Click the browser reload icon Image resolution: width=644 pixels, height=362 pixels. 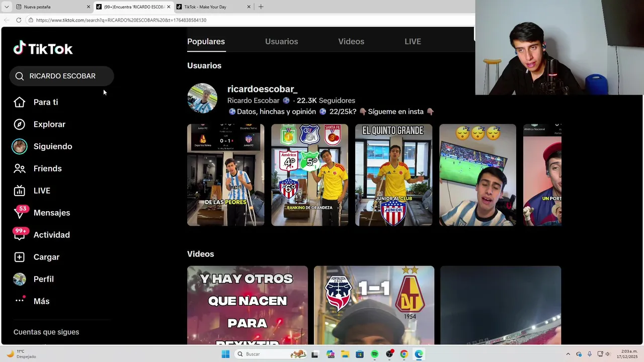(x=19, y=20)
